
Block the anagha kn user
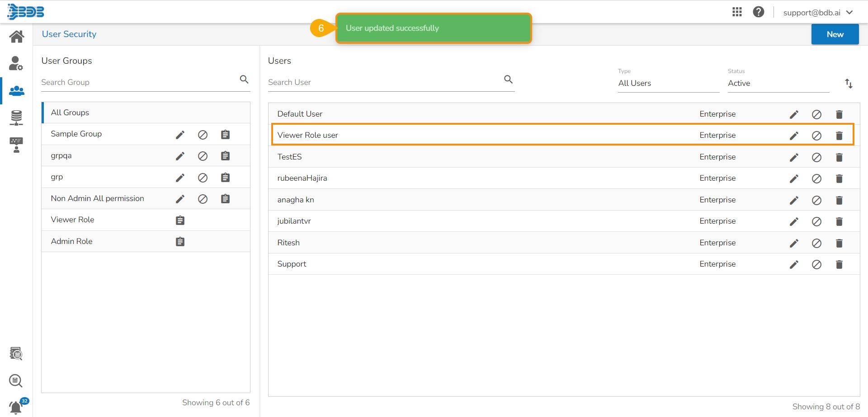[x=816, y=201]
